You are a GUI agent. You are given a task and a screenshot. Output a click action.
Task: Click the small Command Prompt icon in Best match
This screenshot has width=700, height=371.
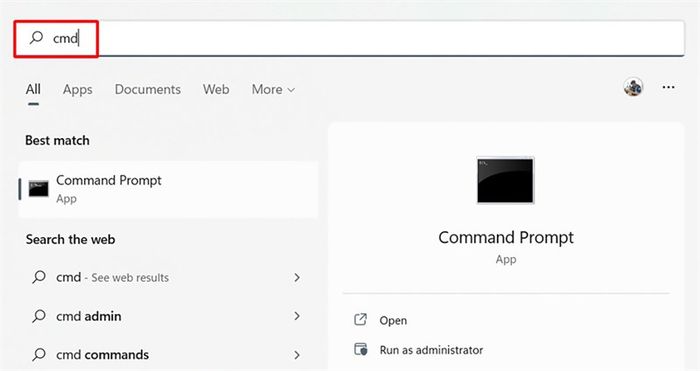click(x=38, y=189)
